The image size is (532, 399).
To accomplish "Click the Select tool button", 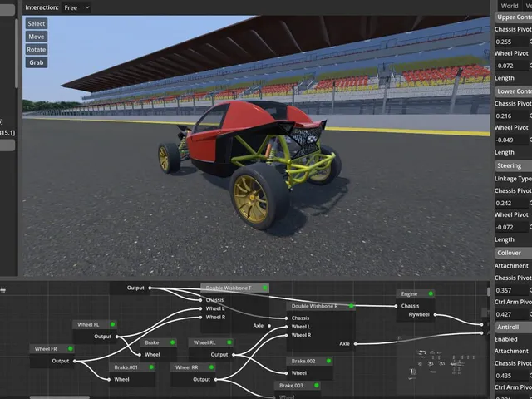I will click(37, 24).
